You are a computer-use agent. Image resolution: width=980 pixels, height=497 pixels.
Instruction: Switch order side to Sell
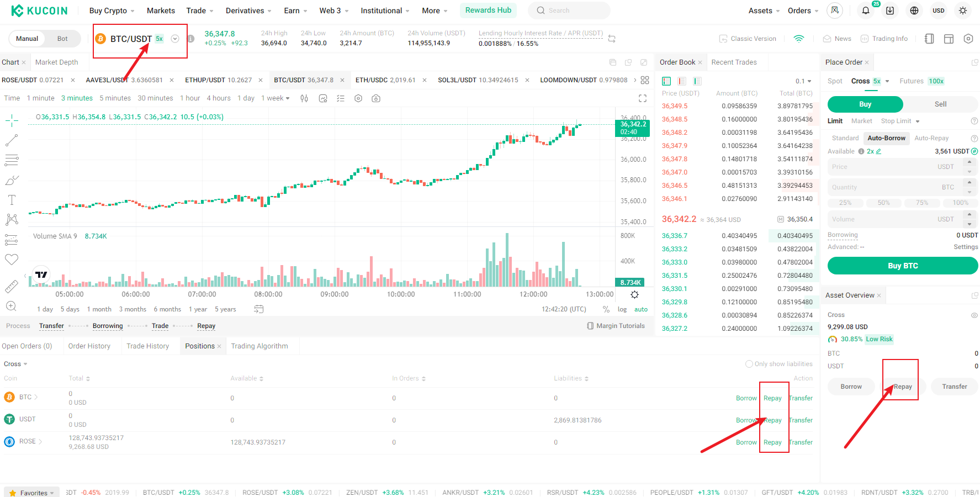940,104
